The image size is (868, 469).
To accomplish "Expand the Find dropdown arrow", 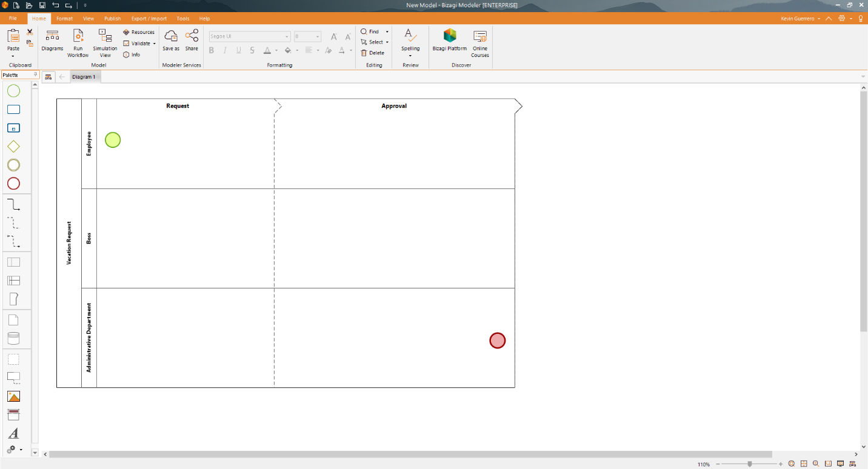I will (387, 32).
